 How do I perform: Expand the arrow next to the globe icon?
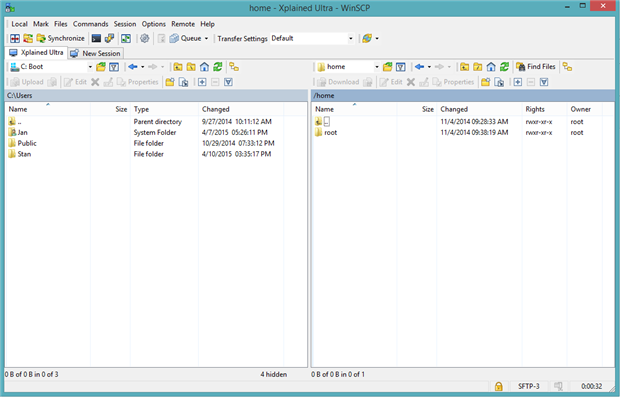[377, 38]
